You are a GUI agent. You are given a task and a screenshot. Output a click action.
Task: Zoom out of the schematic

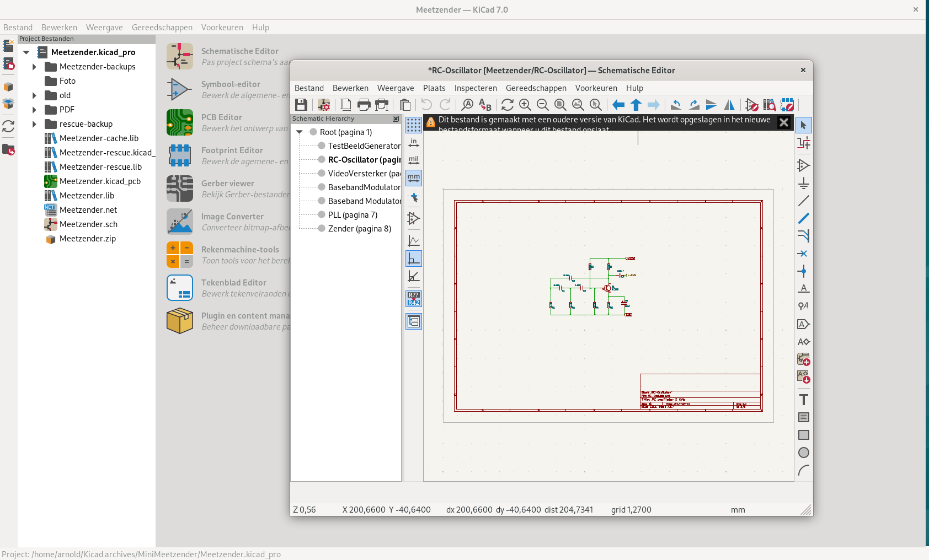tap(543, 105)
